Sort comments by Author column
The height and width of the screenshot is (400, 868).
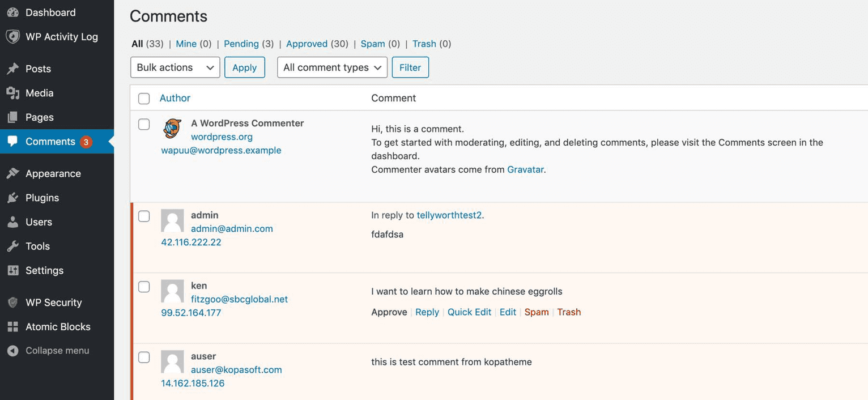pos(175,97)
